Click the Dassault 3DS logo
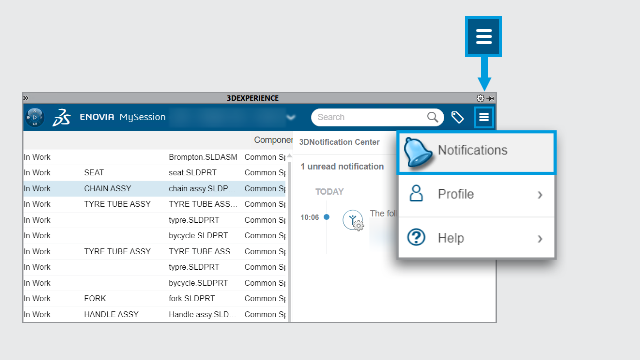Image resolution: width=640 pixels, height=360 pixels. pos(62,117)
